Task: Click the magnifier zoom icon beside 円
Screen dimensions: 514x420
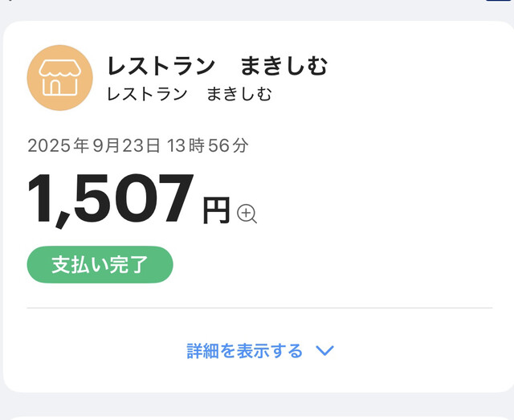Action: 247,214
